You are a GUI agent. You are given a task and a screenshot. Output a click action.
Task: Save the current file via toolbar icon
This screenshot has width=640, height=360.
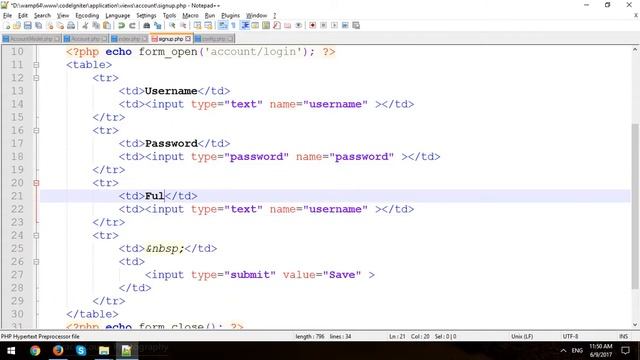(x=28, y=25)
